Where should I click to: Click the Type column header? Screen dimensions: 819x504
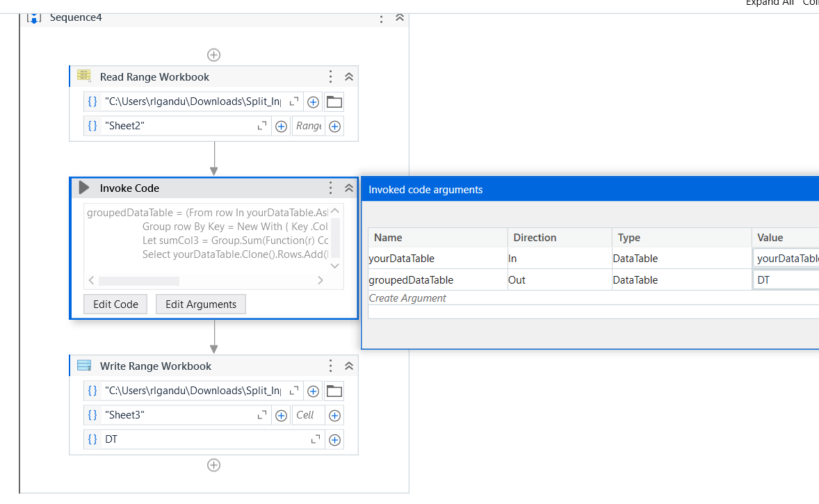[681, 238]
